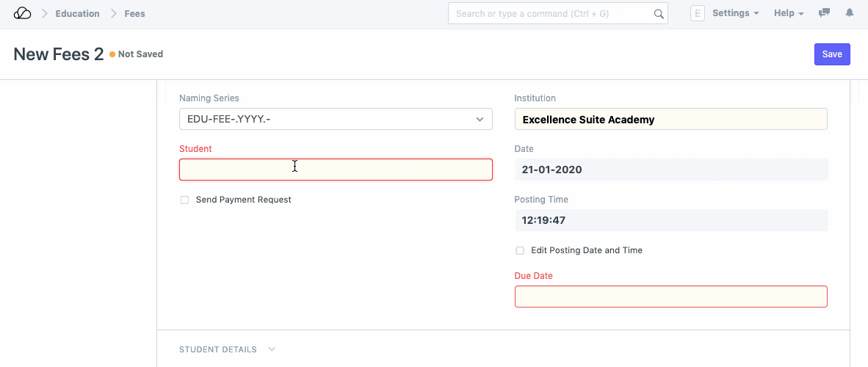The image size is (868, 367).
Task: Focus the Student input field
Action: coord(336,170)
